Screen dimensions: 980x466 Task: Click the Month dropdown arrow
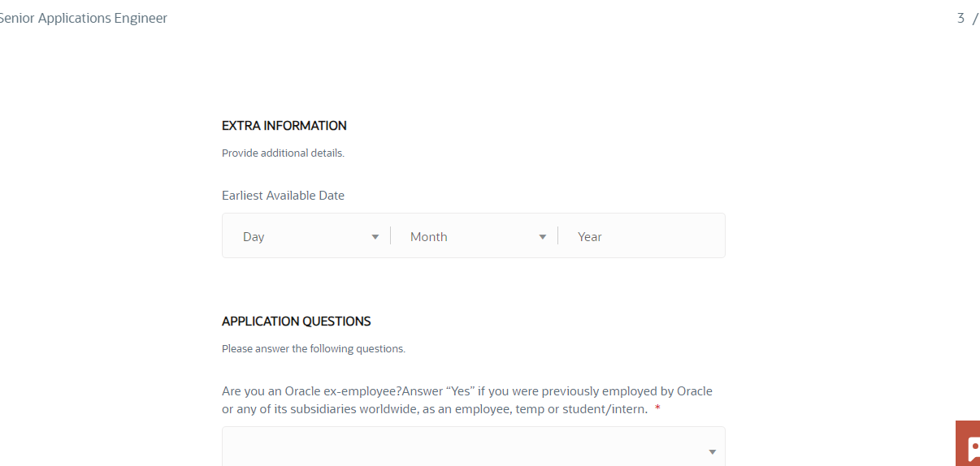click(543, 237)
